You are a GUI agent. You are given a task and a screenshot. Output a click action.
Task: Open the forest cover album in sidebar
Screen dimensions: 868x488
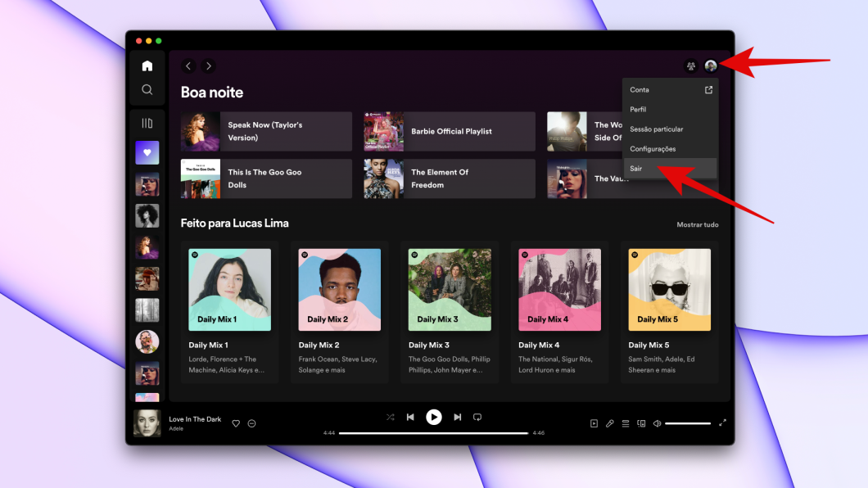(x=147, y=310)
